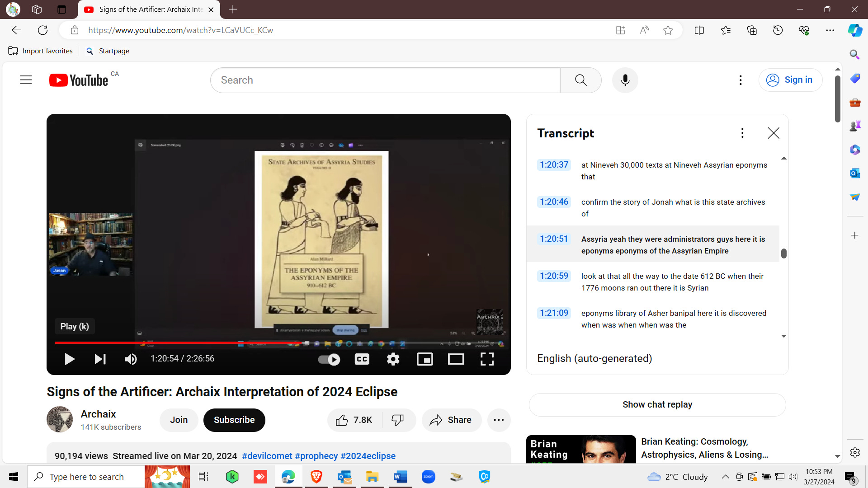The height and width of the screenshot is (488, 868).
Task: Toggle autoplay switch in player
Action: coord(329,359)
